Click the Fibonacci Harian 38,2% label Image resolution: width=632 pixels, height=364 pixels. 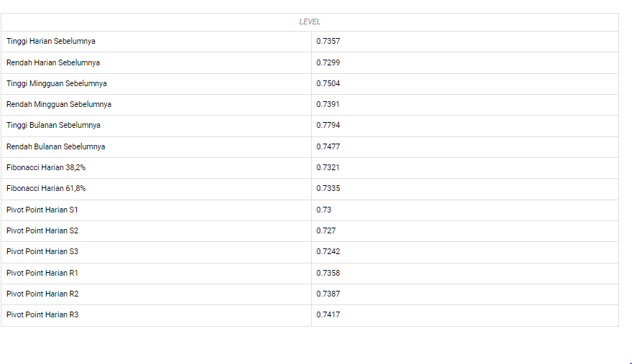coord(46,167)
